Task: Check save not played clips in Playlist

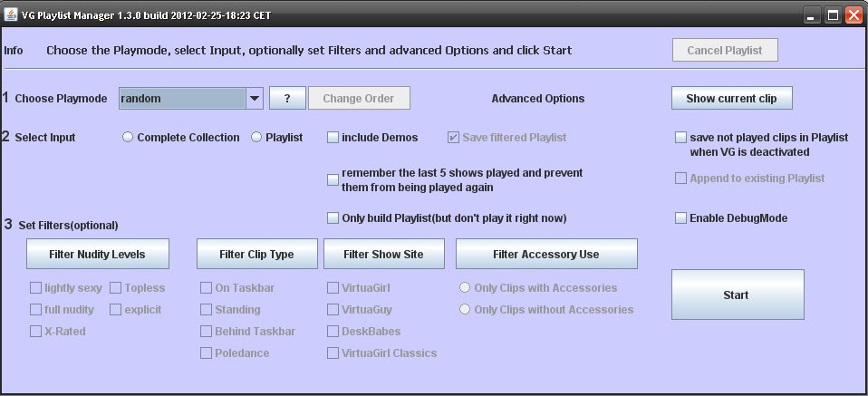Action: [680, 138]
